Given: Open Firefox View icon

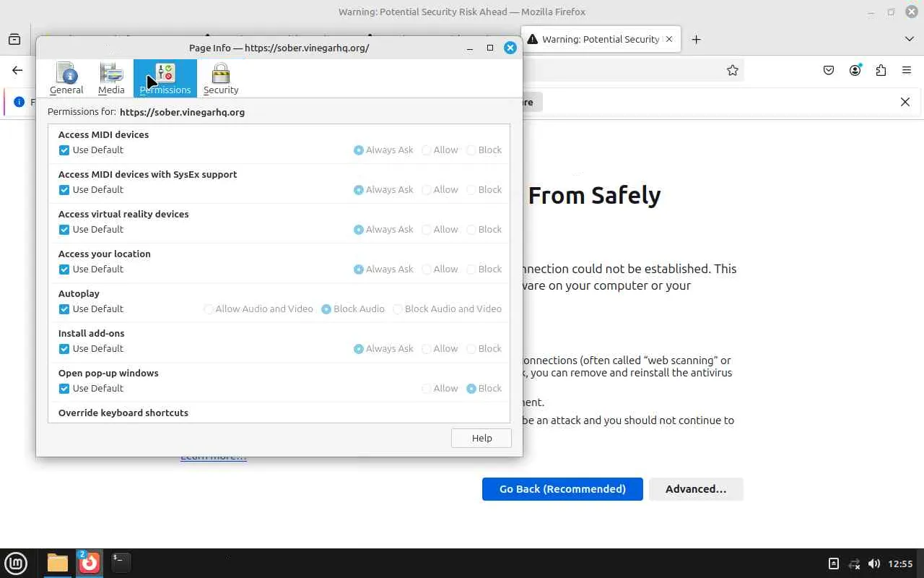Looking at the screenshot, I should point(14,39).
